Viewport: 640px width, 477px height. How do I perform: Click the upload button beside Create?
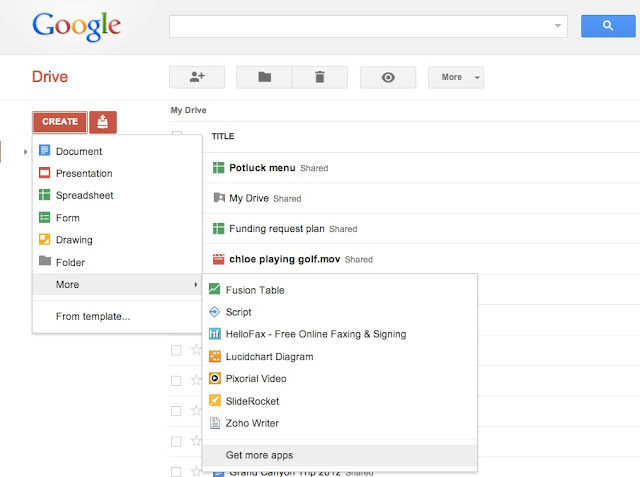(x=103, y=122)
